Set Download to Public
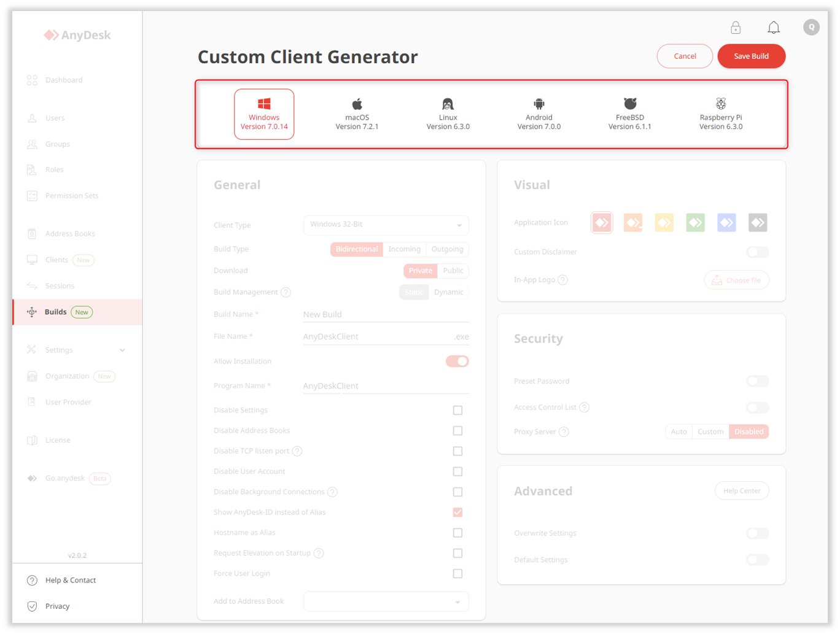 [x=453, y=271]
